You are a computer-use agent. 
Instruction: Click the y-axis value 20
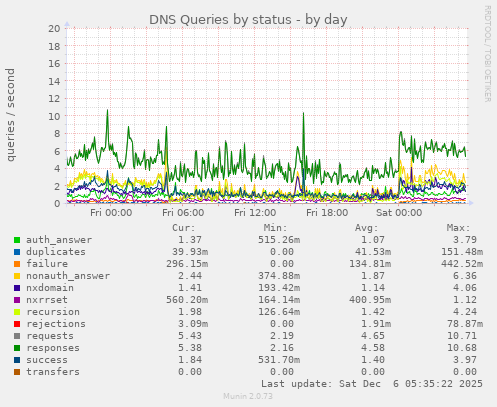pos(54,29)
